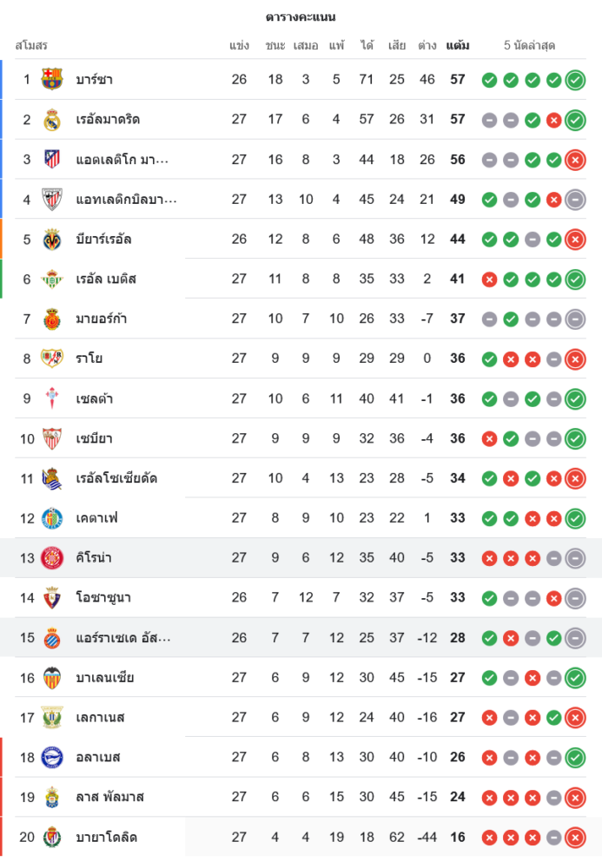Click Barcelona's latest match win indicator

pyautogui.click(x=575, y=80)
